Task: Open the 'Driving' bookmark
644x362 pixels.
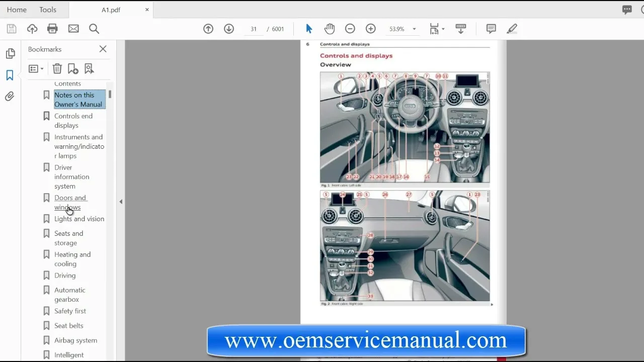Action: tap(65, 276)
